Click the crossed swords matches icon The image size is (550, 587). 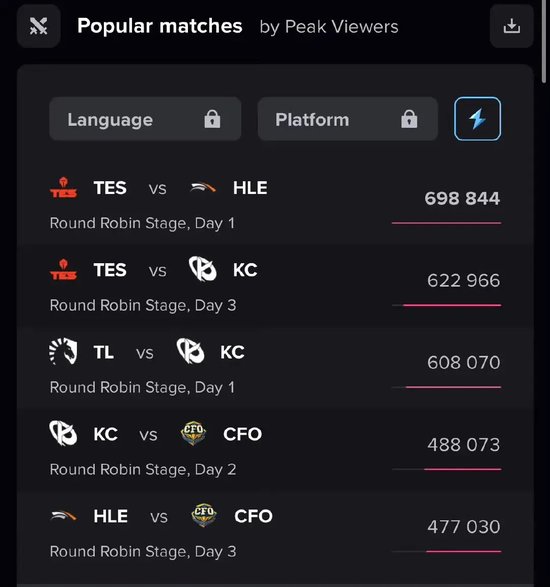click(x=39, y=26)
